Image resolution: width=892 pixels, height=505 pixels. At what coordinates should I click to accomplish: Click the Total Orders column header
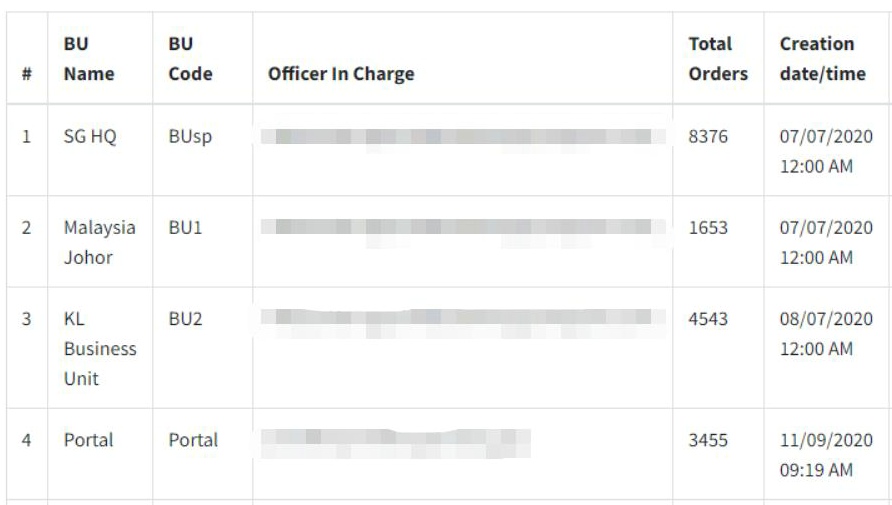(x=718, y=59)
